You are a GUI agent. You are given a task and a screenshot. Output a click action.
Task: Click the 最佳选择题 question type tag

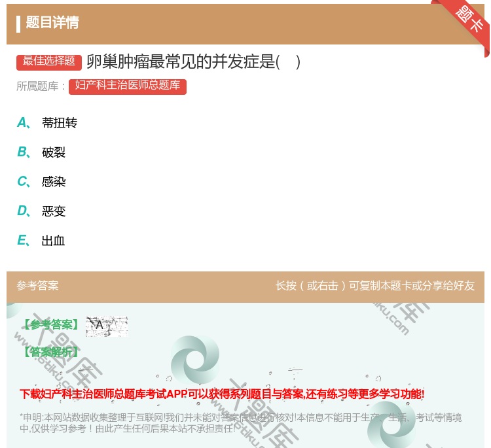click(49, 61)
